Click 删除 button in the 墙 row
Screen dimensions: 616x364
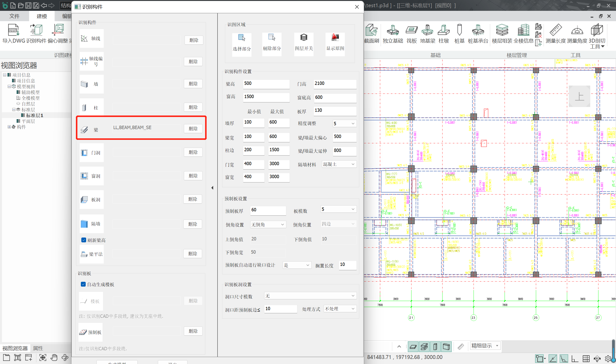(x=193, y=84)
